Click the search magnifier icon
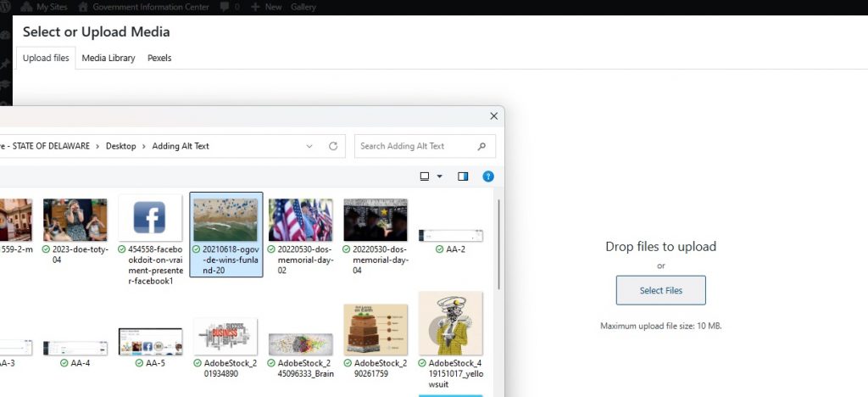Screen dimensions: 868x397 pyautogui.click(x=481, y=146)
